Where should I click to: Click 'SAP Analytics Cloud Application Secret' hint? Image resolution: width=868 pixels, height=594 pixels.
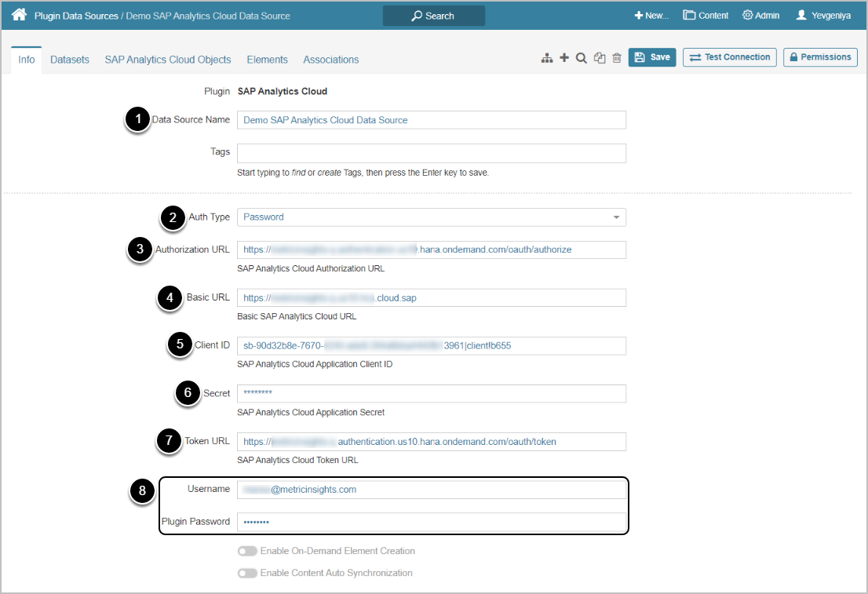311,413
